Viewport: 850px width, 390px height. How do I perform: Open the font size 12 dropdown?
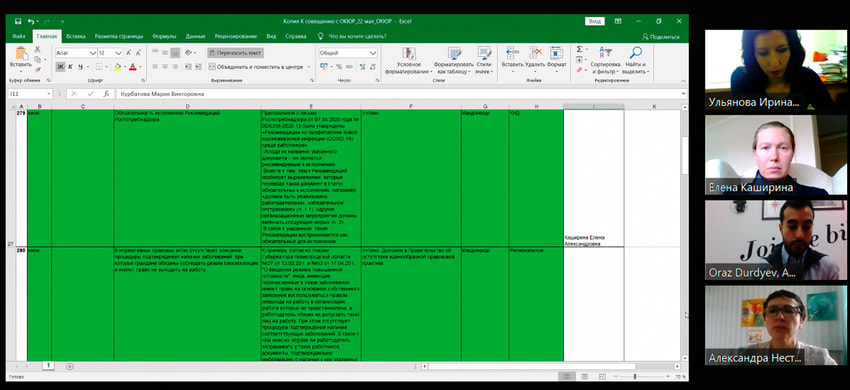[x=119, y=53]
